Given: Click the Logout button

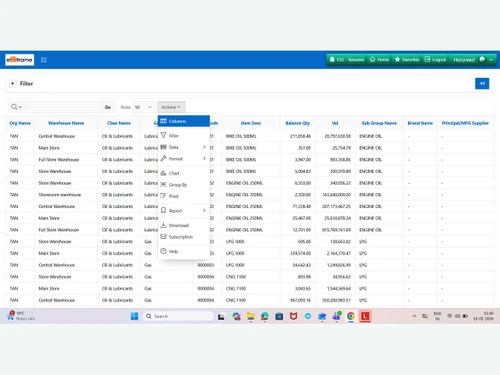Looking at the screenshot, I should [435, 59].
